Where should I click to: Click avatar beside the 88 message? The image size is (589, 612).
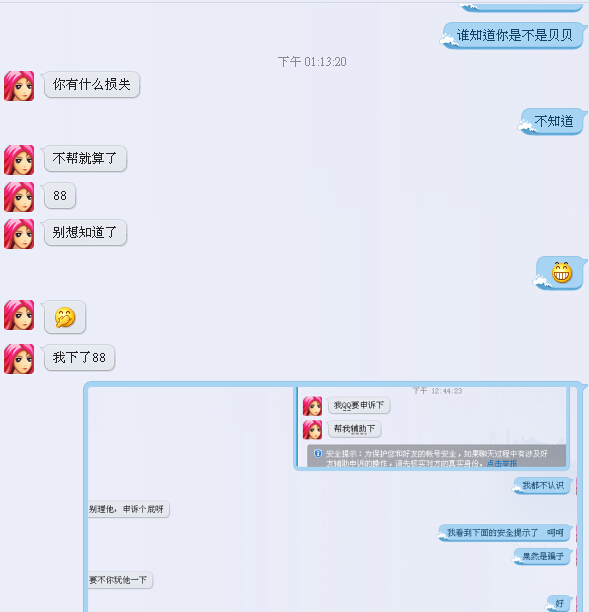[19, 197]
